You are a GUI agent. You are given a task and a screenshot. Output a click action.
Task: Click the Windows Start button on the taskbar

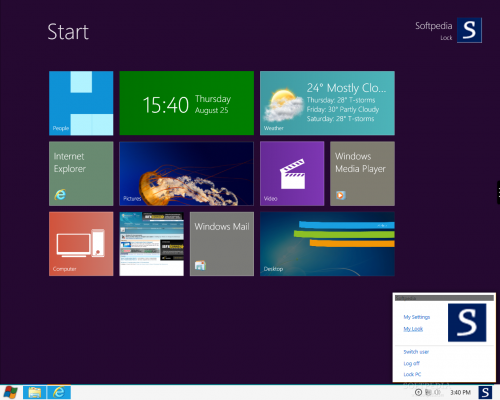point(11,393)
